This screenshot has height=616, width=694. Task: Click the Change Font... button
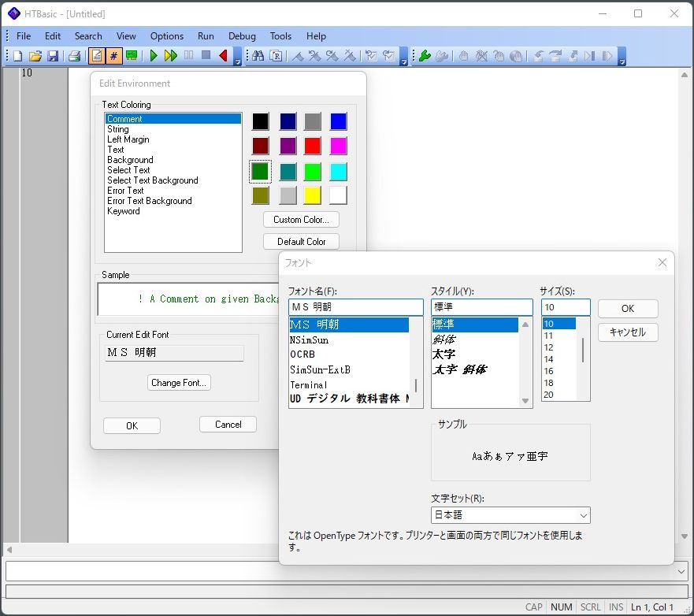pos(179,383)
